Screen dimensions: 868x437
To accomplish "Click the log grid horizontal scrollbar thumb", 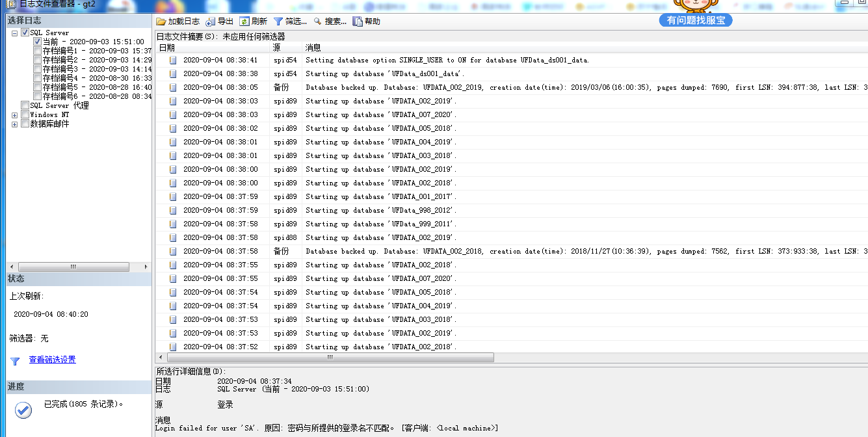I will [330, 358].
